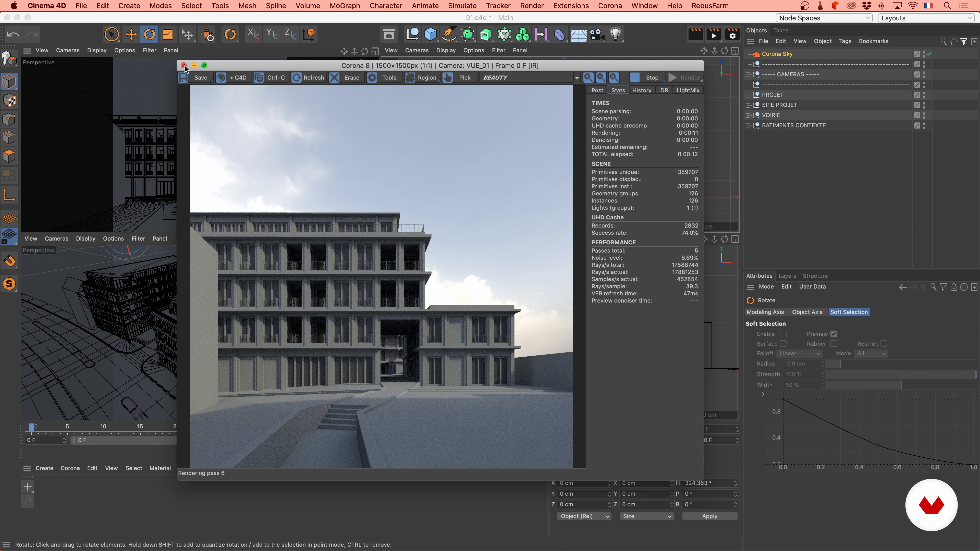Switch to the LightMix tab
Viewport: 980px width, 551px height.
point(688,90)
